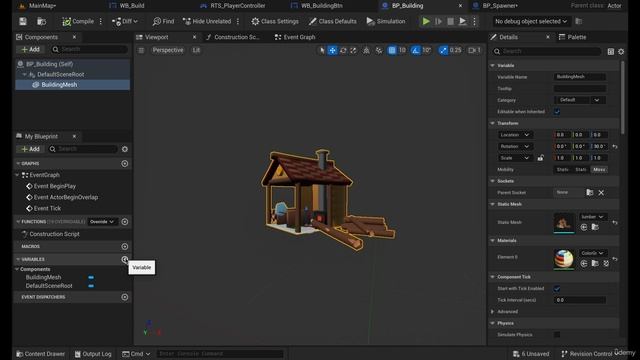Add a new variable with plus icon
Viewport: 640px width, 360px height.
coord(125,259)
